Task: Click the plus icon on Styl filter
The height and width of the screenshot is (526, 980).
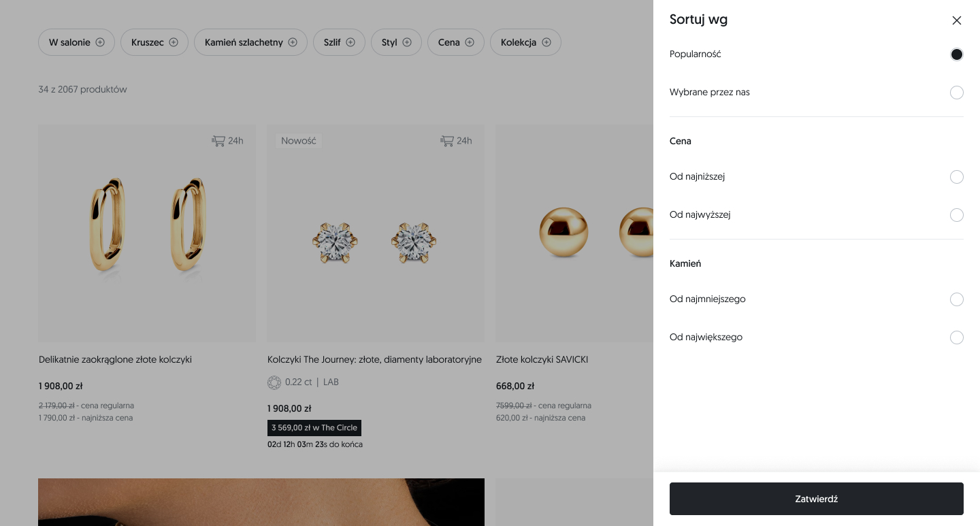Action: [407, 42]
